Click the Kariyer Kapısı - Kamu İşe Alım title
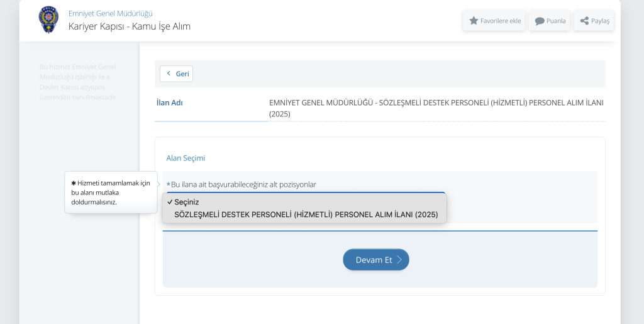 coord(129,26)
